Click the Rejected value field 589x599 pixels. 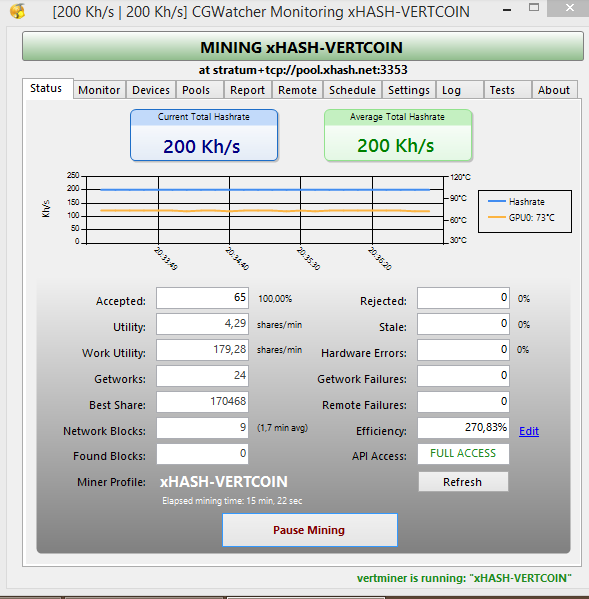[x=463, y=298]
